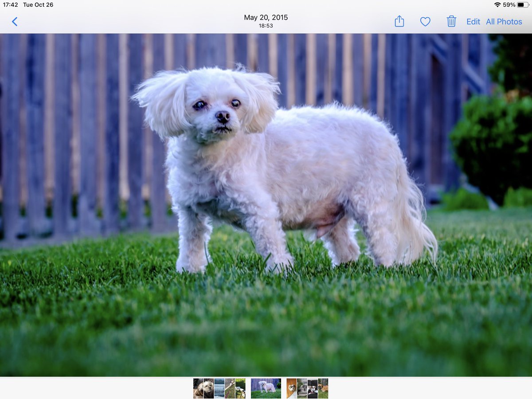Favorite the photo with the heart icon
The height and width of the screenshot is (399, 532).
click(425, 21)
